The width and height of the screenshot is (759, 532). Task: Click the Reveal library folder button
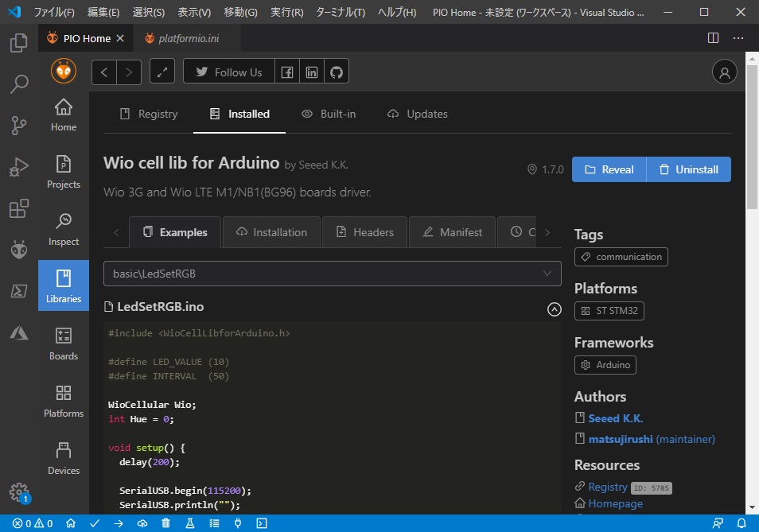(609, 169)
